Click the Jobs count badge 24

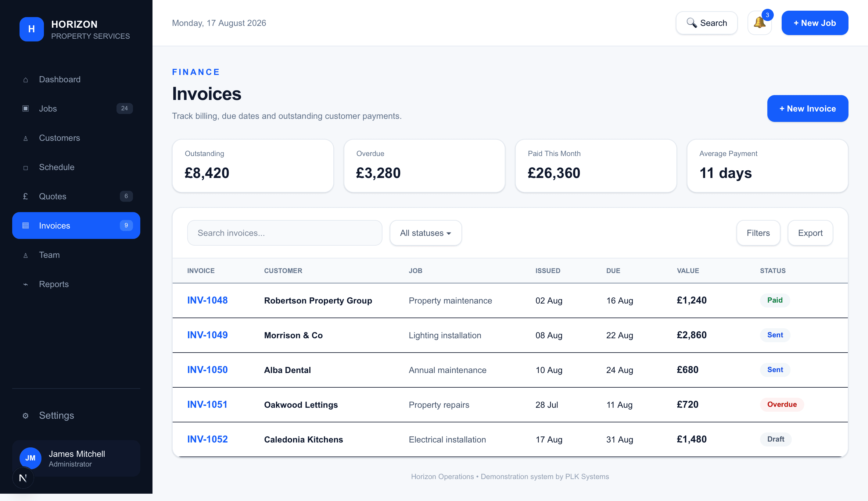[x=124, y=108]
